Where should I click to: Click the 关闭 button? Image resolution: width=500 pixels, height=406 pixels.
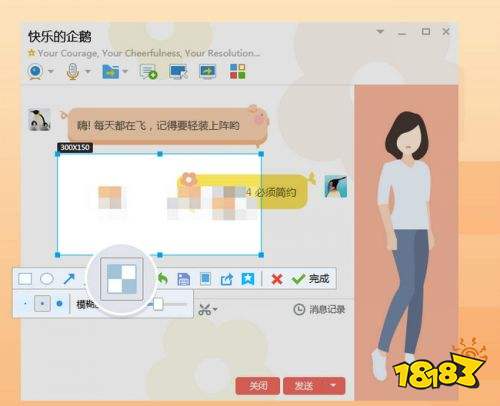coord(258,386)
